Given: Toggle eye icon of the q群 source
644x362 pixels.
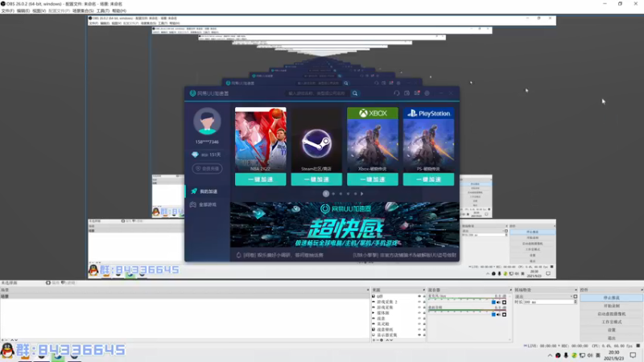Looking at the screenshot, I should click(x=419, y=296).
